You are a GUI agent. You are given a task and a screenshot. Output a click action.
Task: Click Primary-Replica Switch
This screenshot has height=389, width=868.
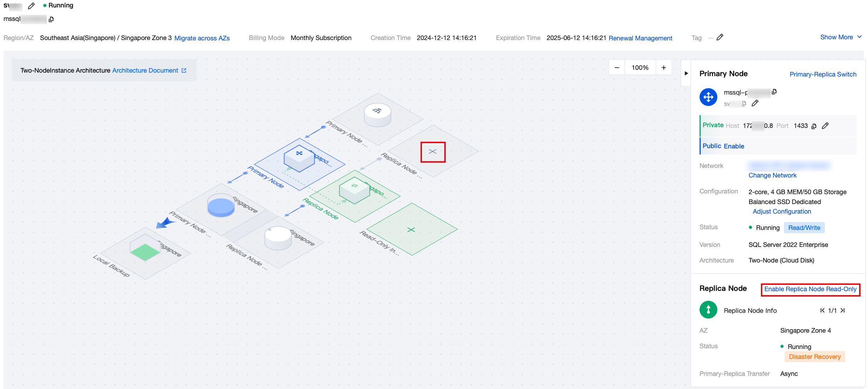823,74
